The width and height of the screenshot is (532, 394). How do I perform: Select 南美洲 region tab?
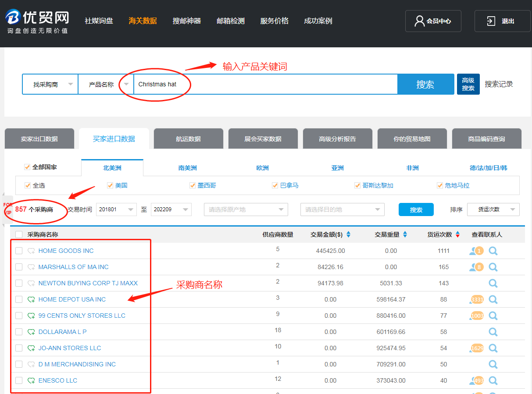point(187,168)
